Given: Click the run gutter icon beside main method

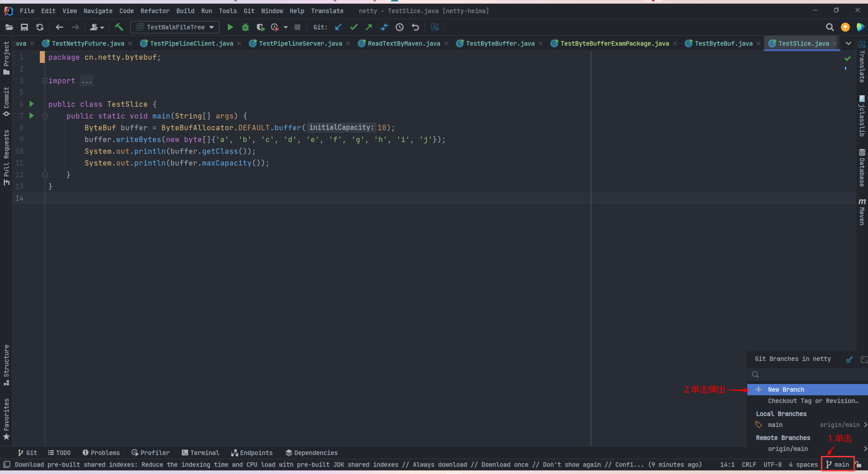Looking at the screenshot, I should click(32, 116).
